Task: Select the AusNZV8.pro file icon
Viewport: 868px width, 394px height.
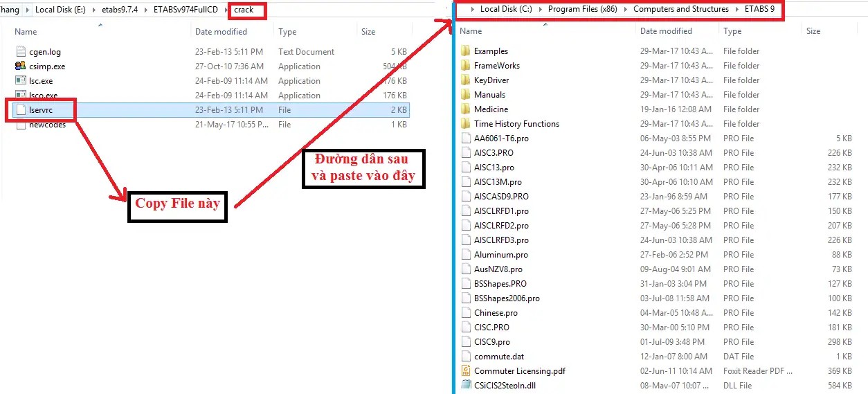Action: [x=465, y=269]
